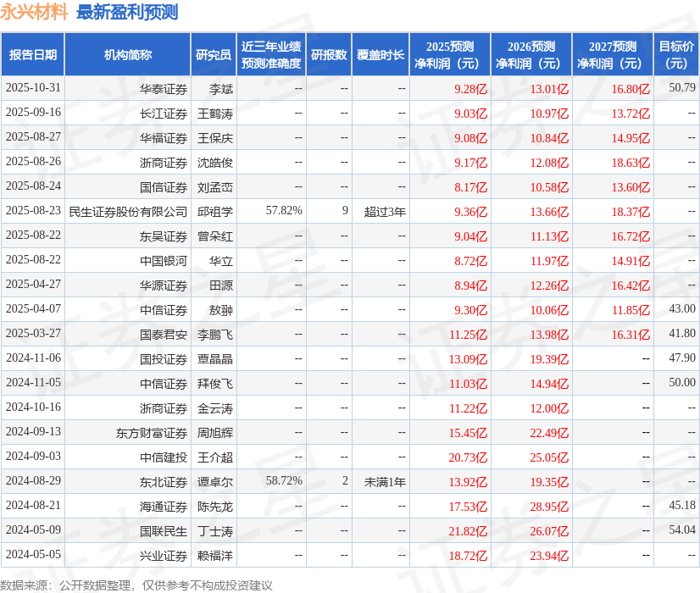This screenshot has width=700, height=593.
Task: Select the 57.82% accuracy value
Action: [x=281, y=211]
